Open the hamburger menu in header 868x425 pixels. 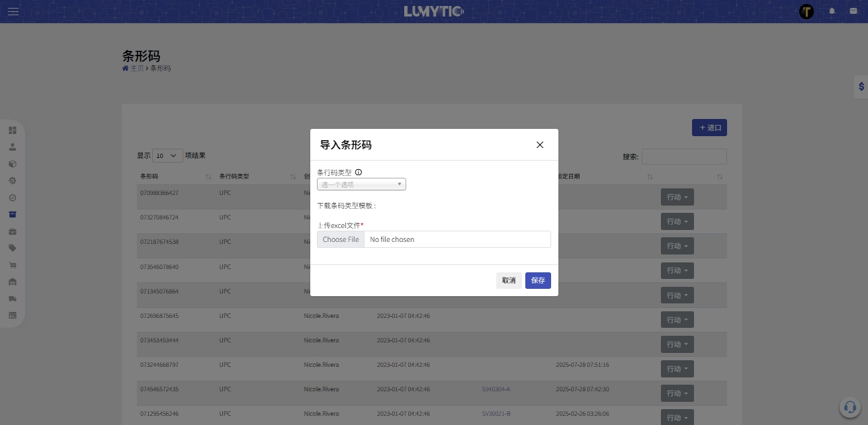tap(13, 11)
